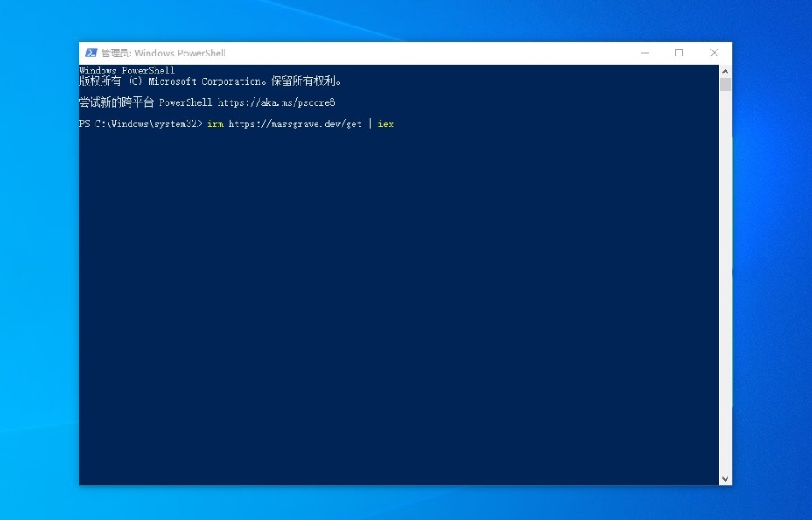The width and height of the screenshot is (812, 520).
Task: Click the empty desktop left of the window
Action: pos(38,256)
